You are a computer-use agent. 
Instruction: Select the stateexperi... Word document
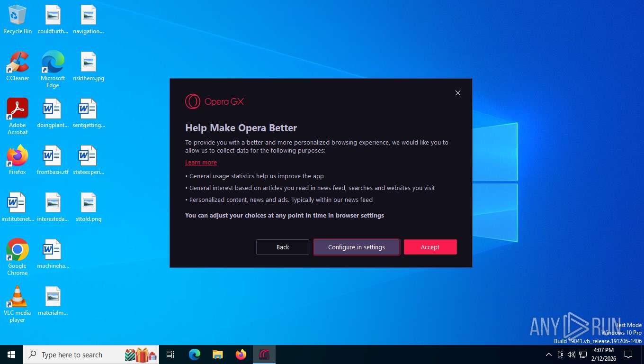(89, 160)
